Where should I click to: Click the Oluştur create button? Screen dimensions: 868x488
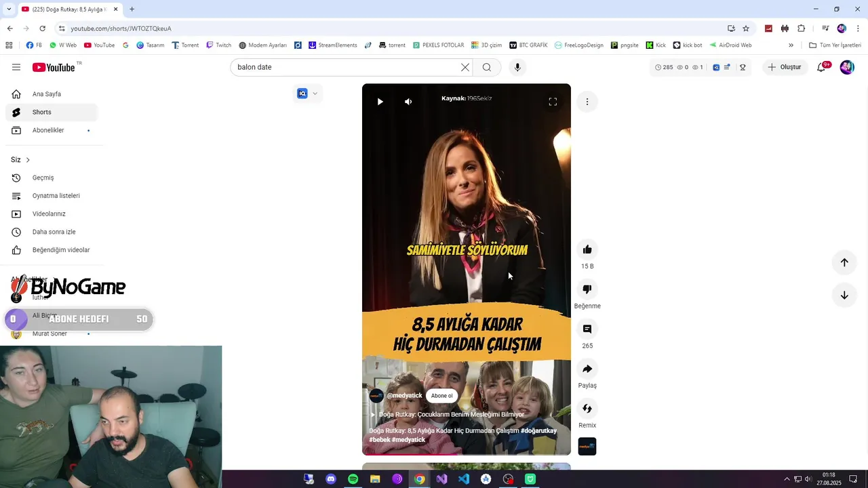785,67
